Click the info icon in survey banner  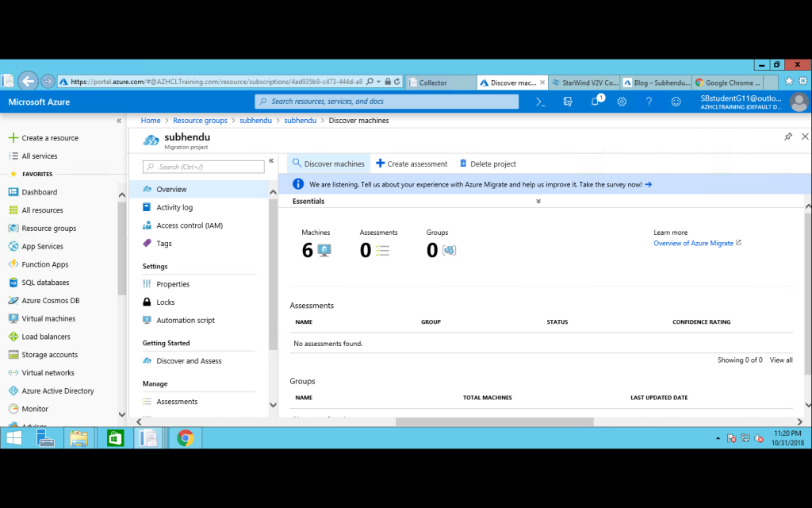pos(298,184)
